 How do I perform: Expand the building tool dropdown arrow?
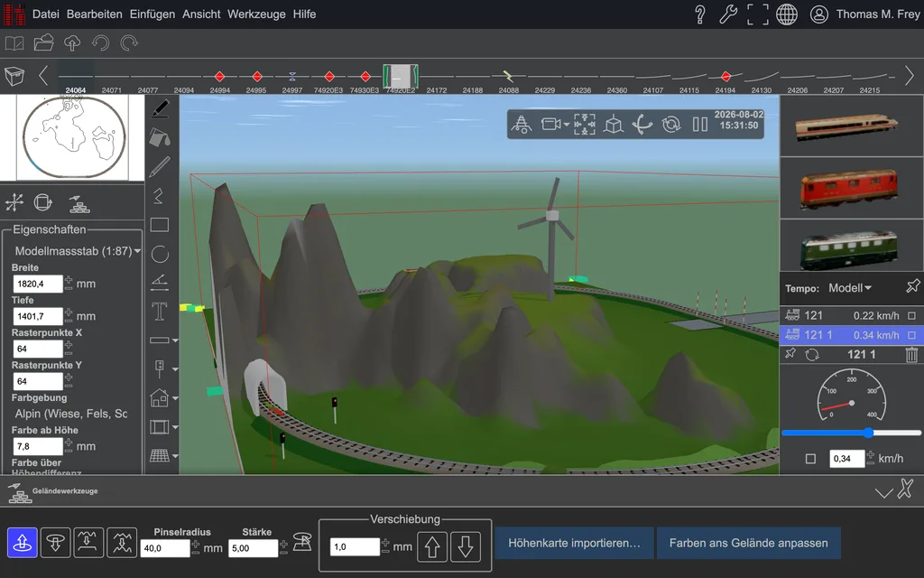[x=175, y=398]
